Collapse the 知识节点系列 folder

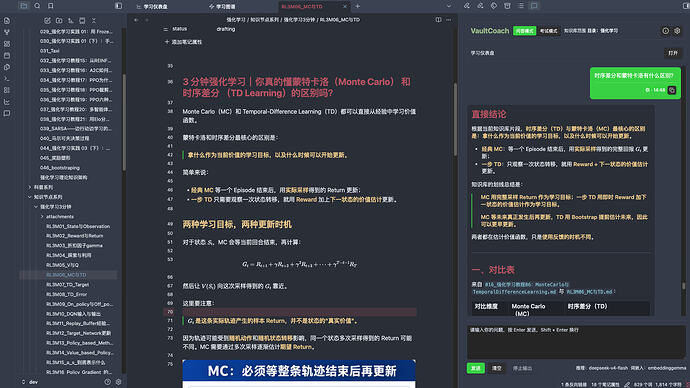(x=48, y=197)
